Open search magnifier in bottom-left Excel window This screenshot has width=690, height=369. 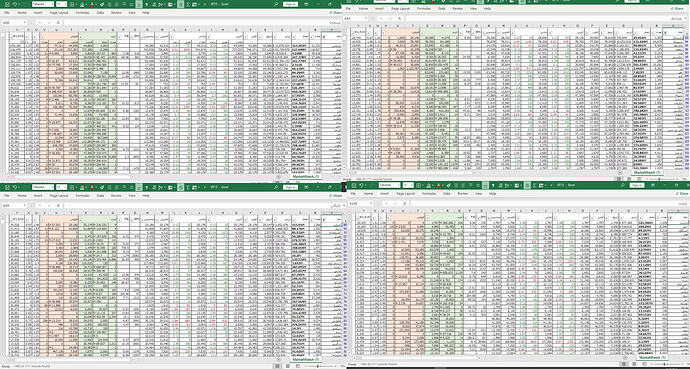point(275,187)
